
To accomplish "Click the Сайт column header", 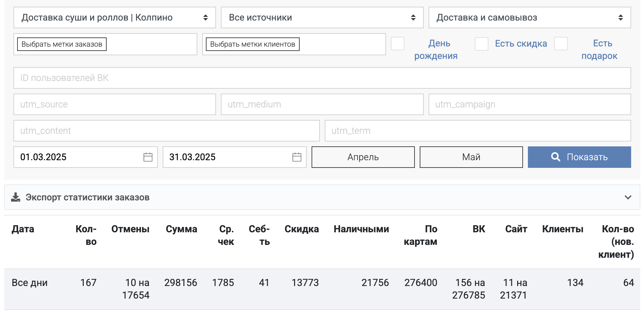I will [516, 229].
